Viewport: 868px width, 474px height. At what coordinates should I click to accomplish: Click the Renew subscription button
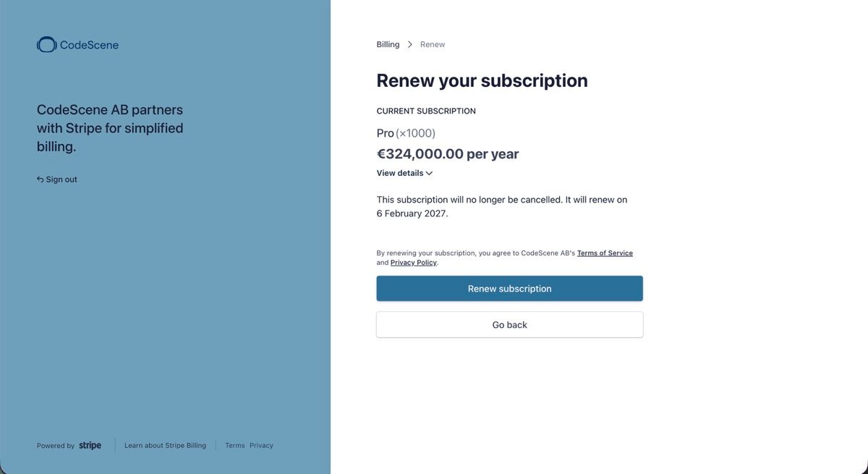pos(509,289)
